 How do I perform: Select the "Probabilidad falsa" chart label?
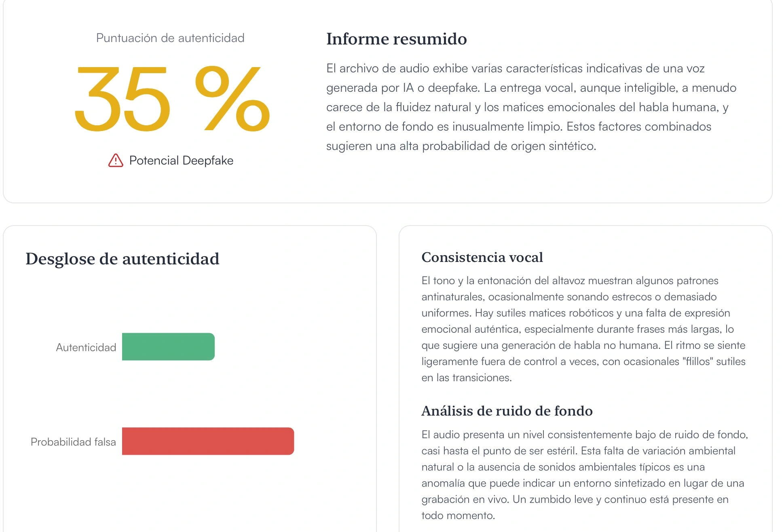(x=73, y=442)
